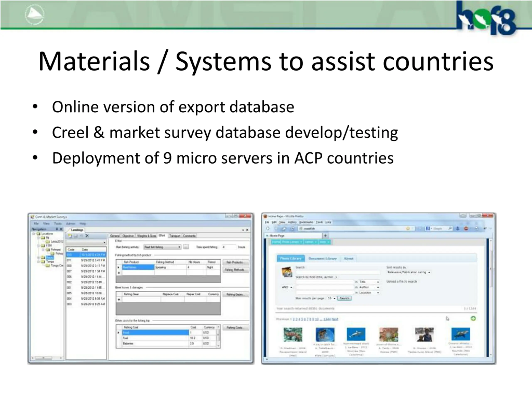This screenshot has width=532, height=399.
Task: Close Landings document with X
Action: pyautogui.click(x=247, y=230)
